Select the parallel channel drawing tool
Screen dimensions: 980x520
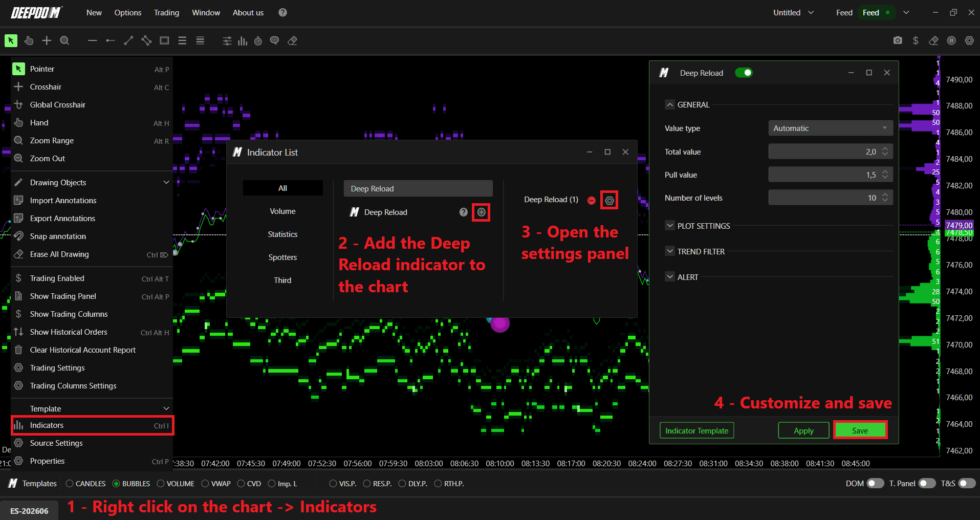(x=146, y=40)
